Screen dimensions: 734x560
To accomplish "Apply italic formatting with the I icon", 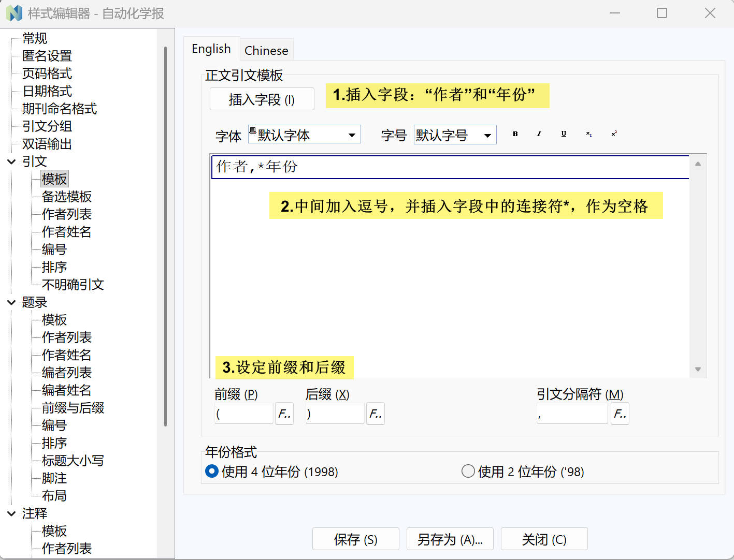I will point(539,134).
